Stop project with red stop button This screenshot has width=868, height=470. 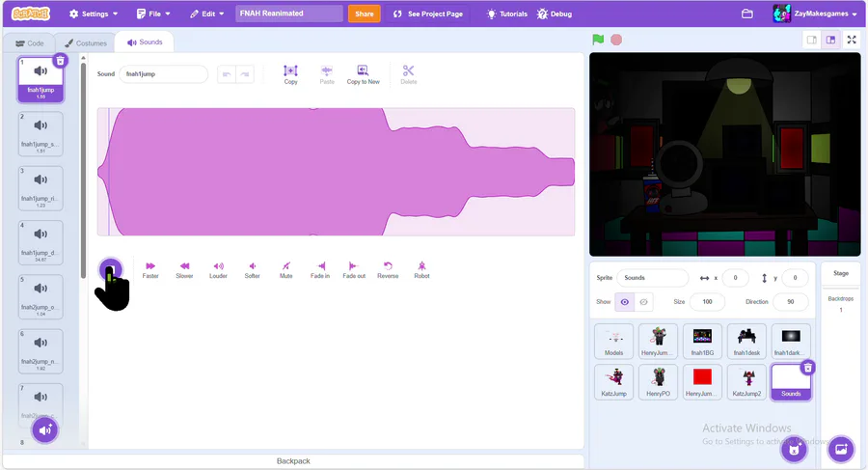[x=616, y=40]
